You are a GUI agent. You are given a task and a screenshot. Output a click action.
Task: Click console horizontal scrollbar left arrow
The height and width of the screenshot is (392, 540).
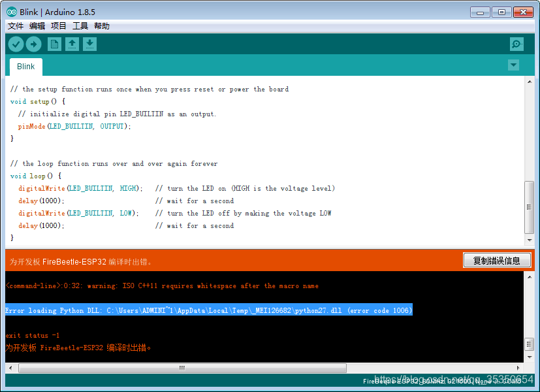click(10, 368)
